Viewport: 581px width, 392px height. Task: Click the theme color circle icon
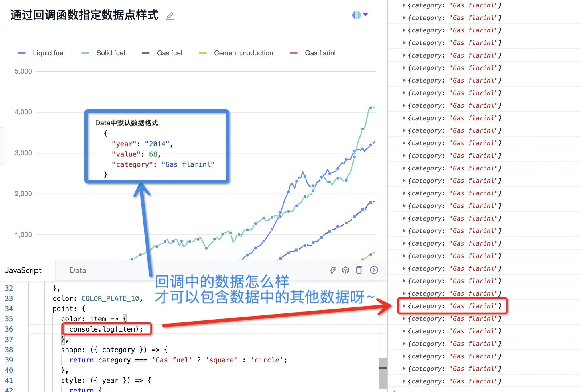pyautogui.click(x=356, y=15)
